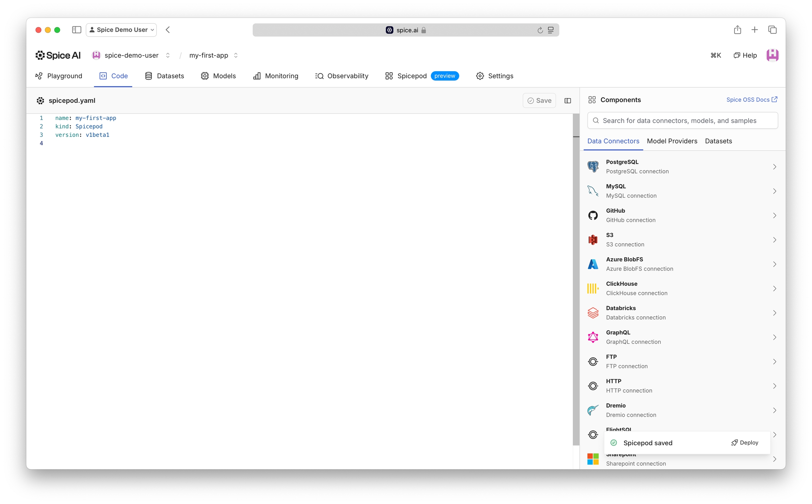Expand the Spice Demo User profile dropdown
The height and width of the screenshot is (504, 812).
click(122, 30)
